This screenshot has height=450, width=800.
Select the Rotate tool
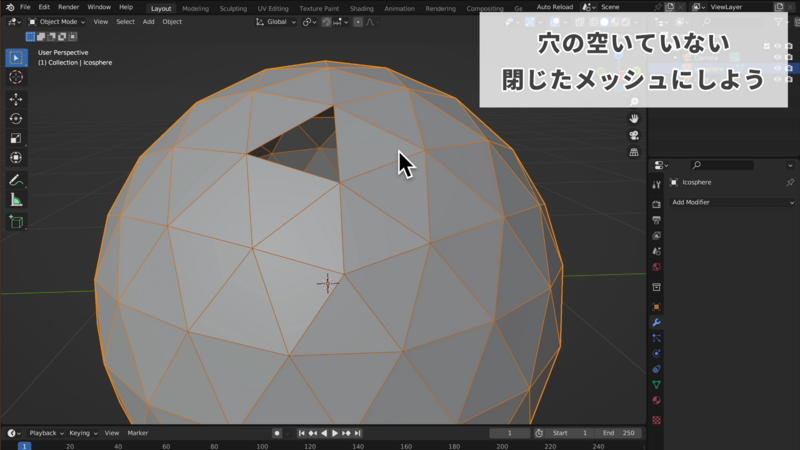(x=16, y=118)
